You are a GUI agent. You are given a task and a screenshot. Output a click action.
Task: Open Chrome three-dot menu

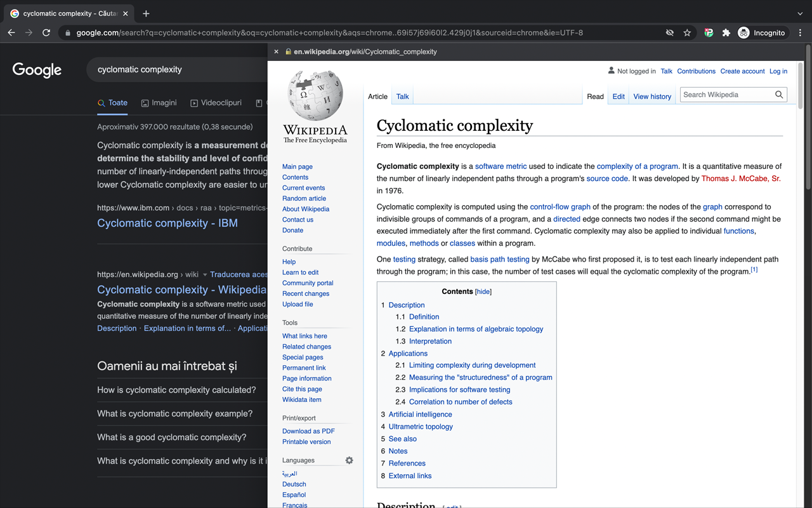point(800,32)
